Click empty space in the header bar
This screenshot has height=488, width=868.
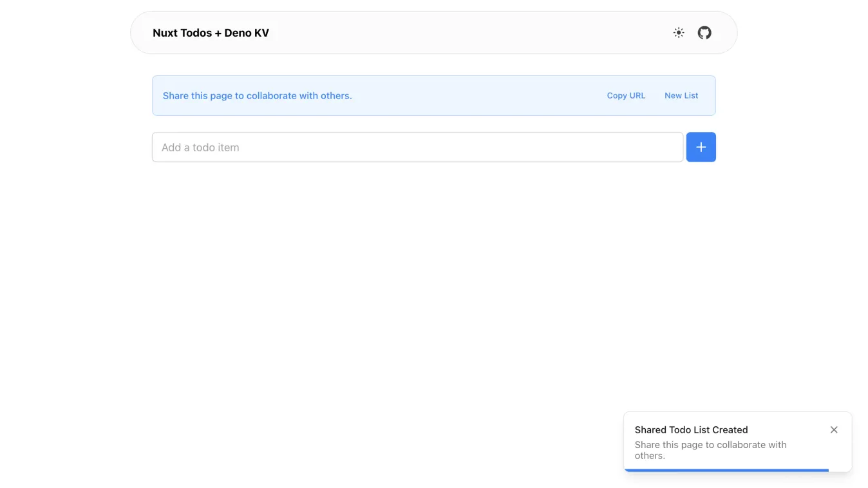pyautogui.click(x=470, y=33)
